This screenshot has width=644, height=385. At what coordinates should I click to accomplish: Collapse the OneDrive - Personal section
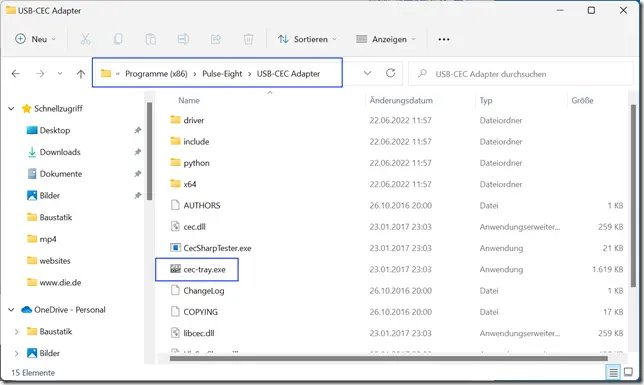point(11,309)
